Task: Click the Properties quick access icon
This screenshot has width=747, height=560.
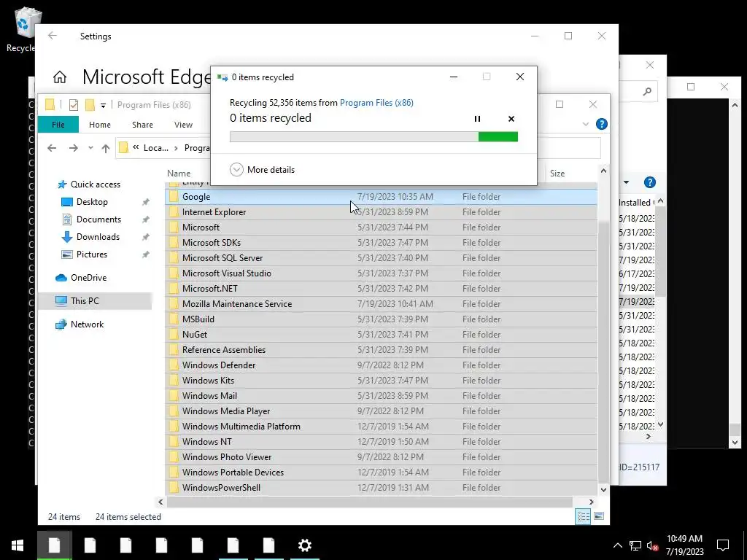Action: click(74, 105)
